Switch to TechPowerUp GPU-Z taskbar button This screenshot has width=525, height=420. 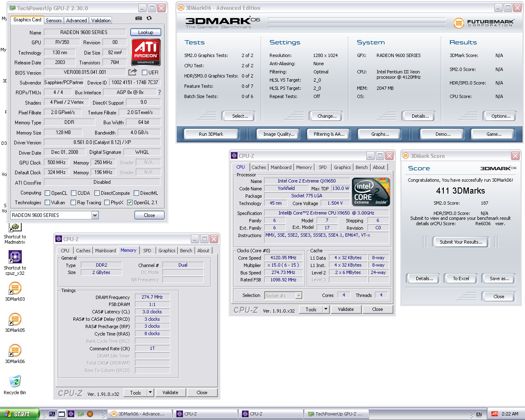coord(336,414)
